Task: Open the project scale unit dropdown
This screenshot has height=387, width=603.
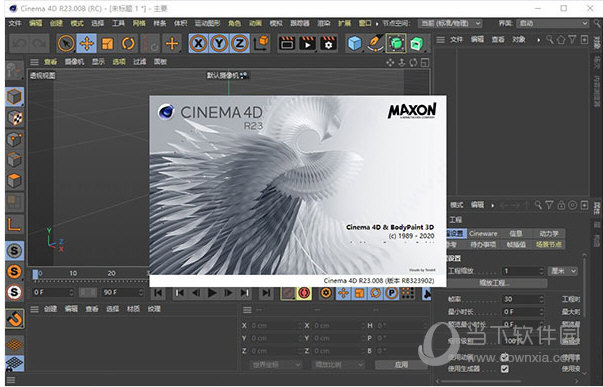Action: pyautogui.click(x=563, y=271)
